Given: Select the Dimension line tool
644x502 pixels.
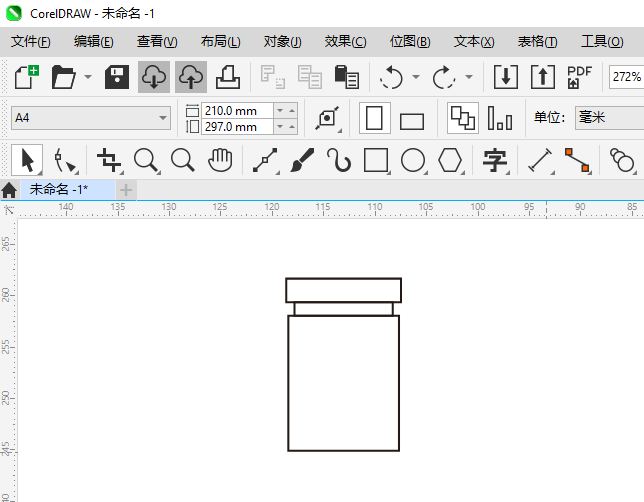Looking at the screenshot, I should (540, 160).
